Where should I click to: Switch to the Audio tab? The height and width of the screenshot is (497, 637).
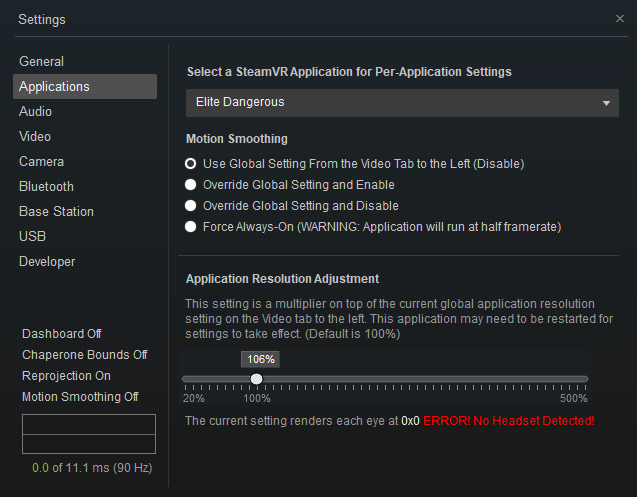point(35,111)
